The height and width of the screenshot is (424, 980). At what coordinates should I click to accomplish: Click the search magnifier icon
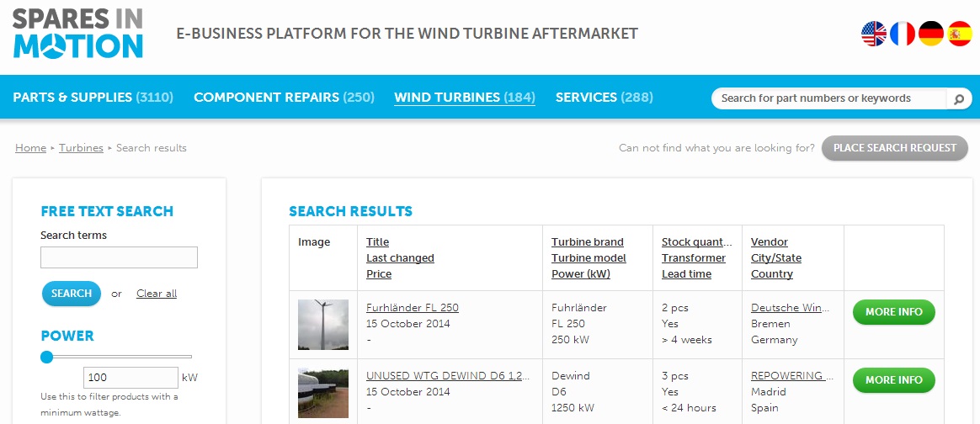pos(958,98)
